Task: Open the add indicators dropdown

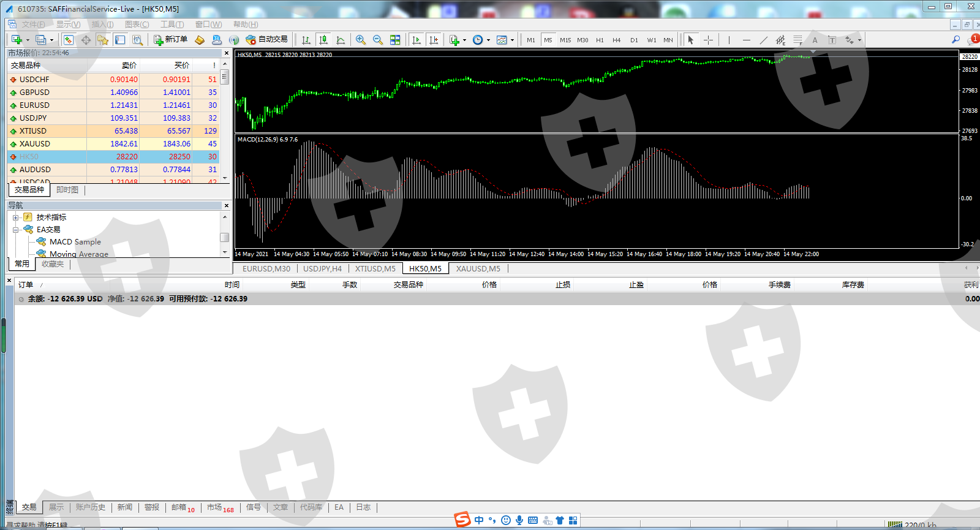Action: pos(457,40)
